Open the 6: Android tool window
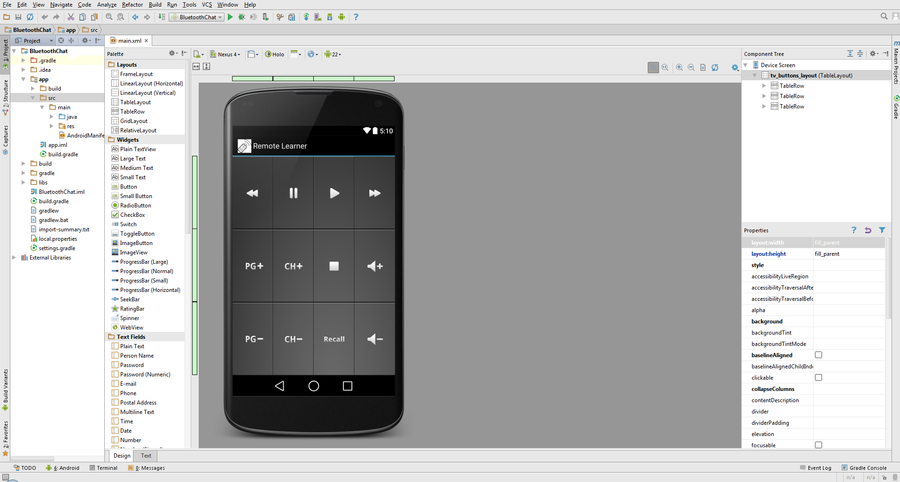900x482 pixels. click(63, 468)
